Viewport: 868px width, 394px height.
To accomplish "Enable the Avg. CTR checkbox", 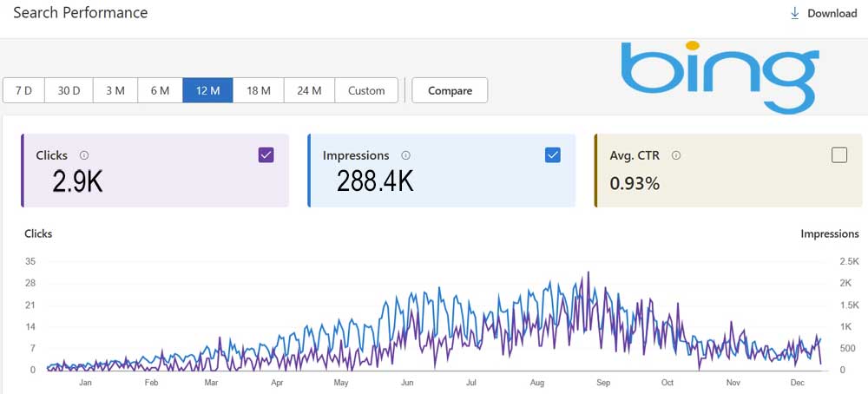I will coord(839,155).
